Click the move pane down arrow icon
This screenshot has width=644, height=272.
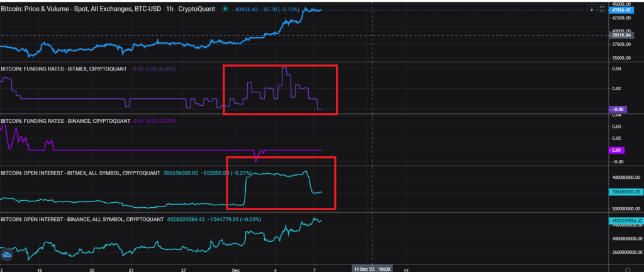[592, 9]
